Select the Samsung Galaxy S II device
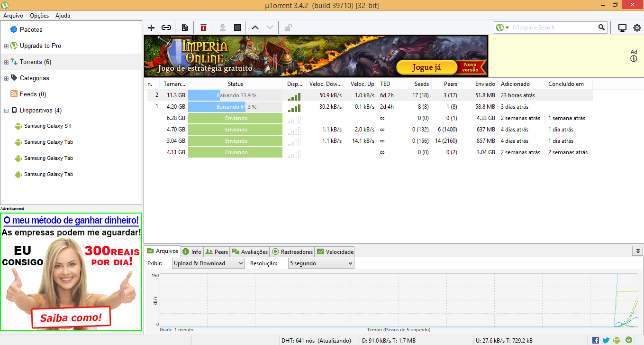Image resolution: width=644 pixels, height=345 pixels. click(x=48, y=126)
